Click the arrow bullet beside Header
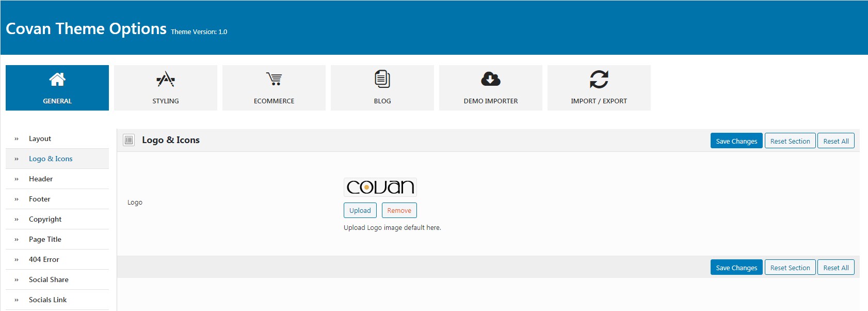 click(17, 179)
